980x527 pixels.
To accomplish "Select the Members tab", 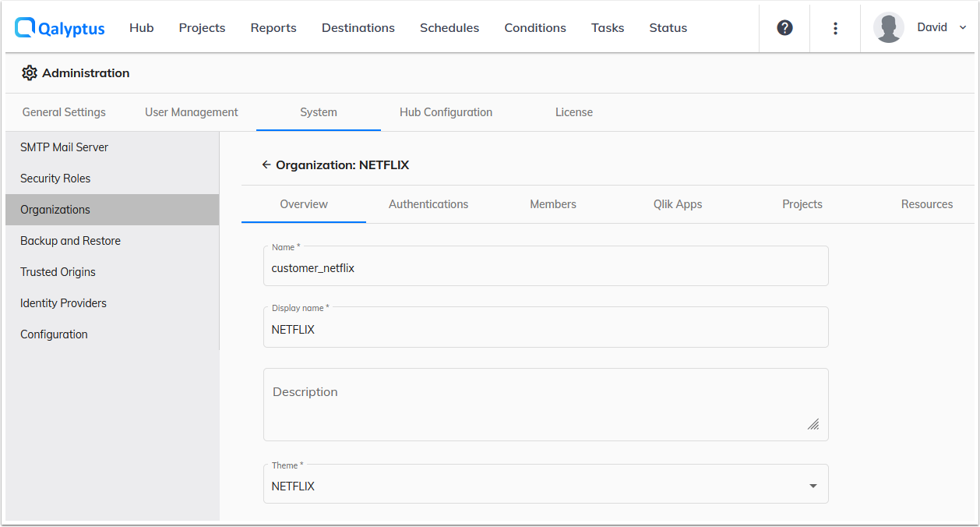I will coord(552,203).
